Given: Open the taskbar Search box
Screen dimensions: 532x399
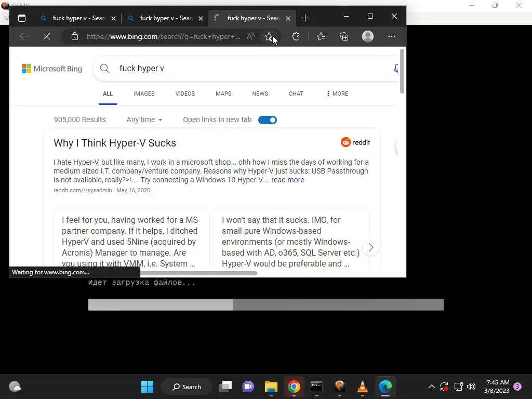Looking at the screenshot, I should [x=187, y=387].
